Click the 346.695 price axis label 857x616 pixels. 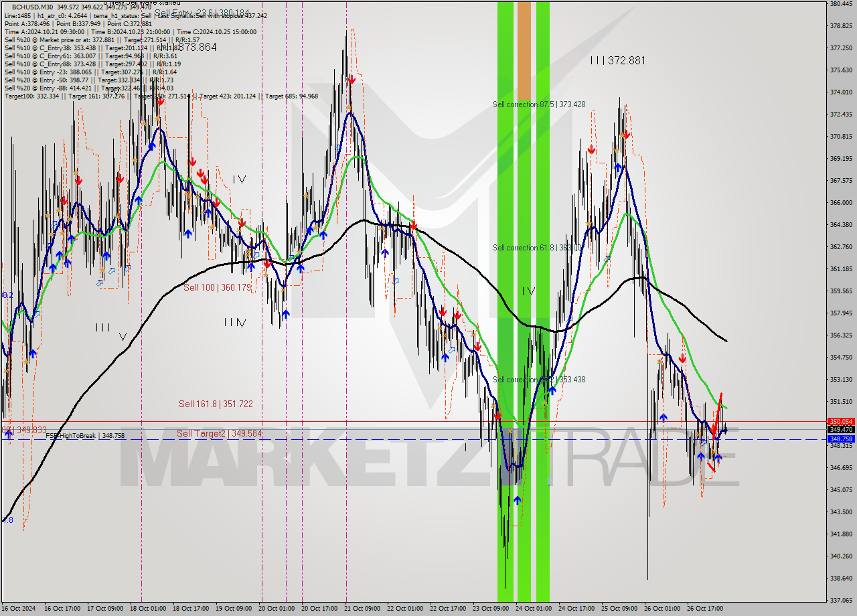(x=841, y=467)
